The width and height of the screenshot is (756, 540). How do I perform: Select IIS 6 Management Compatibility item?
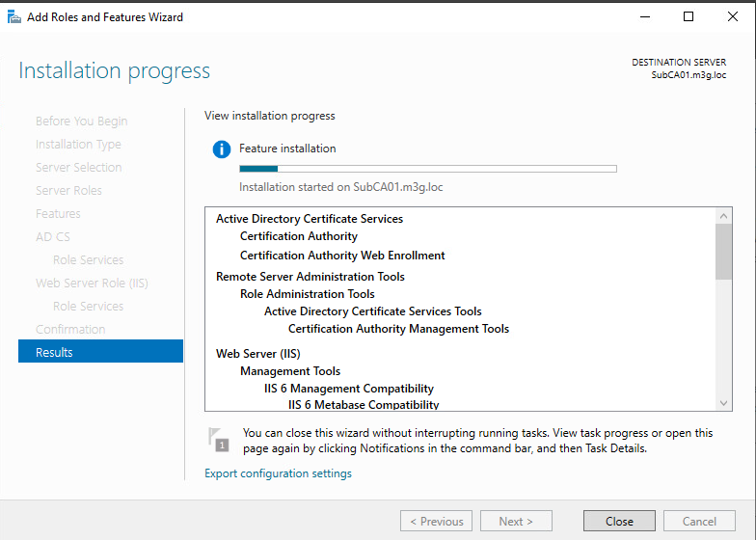349,389
